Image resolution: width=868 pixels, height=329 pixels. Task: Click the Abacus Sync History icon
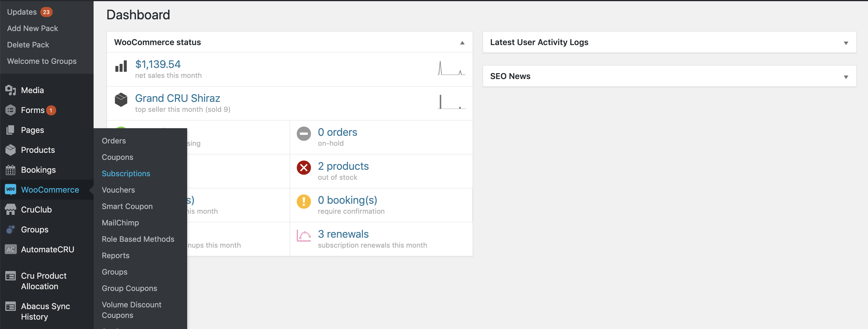[x=11, y=306]
